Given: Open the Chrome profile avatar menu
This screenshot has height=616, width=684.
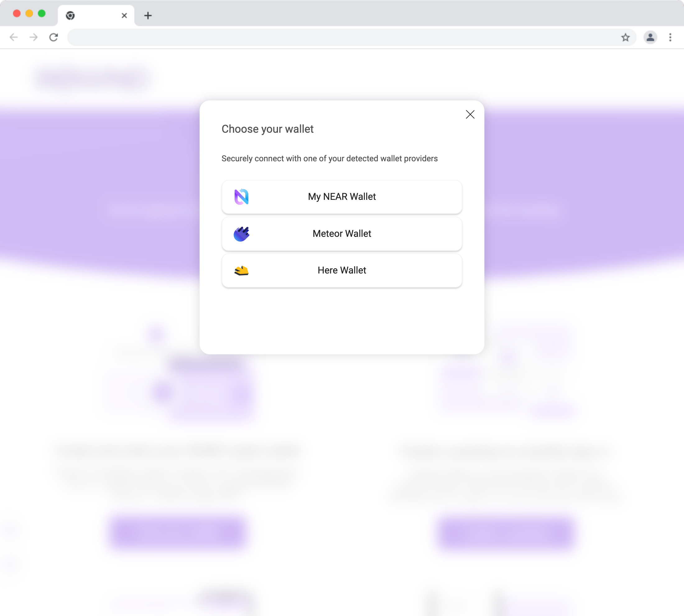Looking at the screenshot, I should coord(650,37).
